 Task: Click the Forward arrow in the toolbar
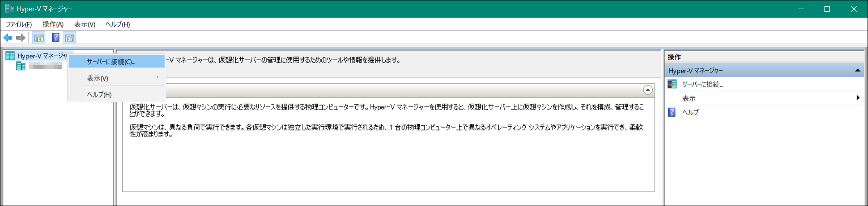coord(21,38)
